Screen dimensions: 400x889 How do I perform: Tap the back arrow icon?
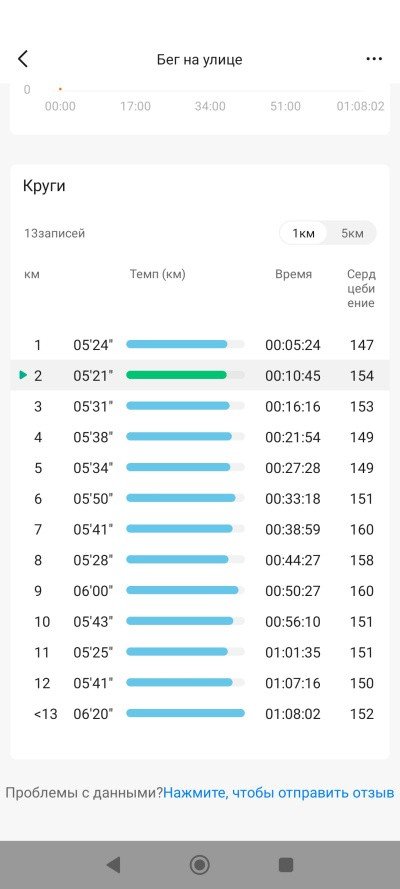coord(23,59)
